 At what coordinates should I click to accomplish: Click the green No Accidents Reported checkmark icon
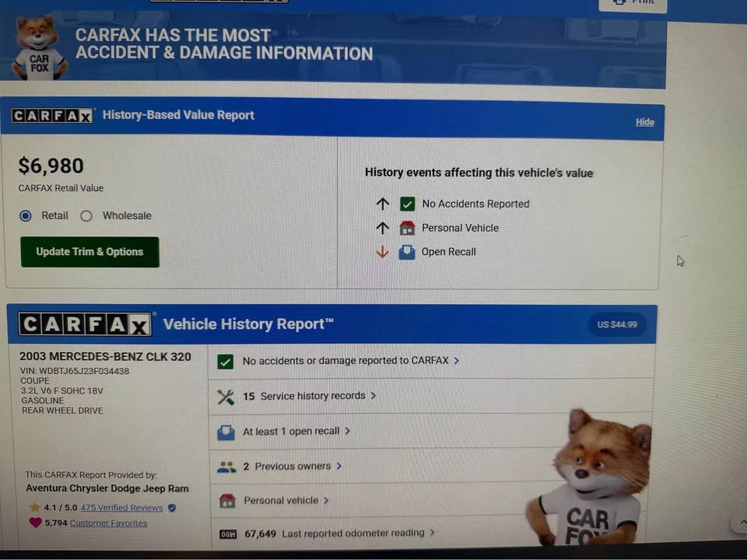407,204
